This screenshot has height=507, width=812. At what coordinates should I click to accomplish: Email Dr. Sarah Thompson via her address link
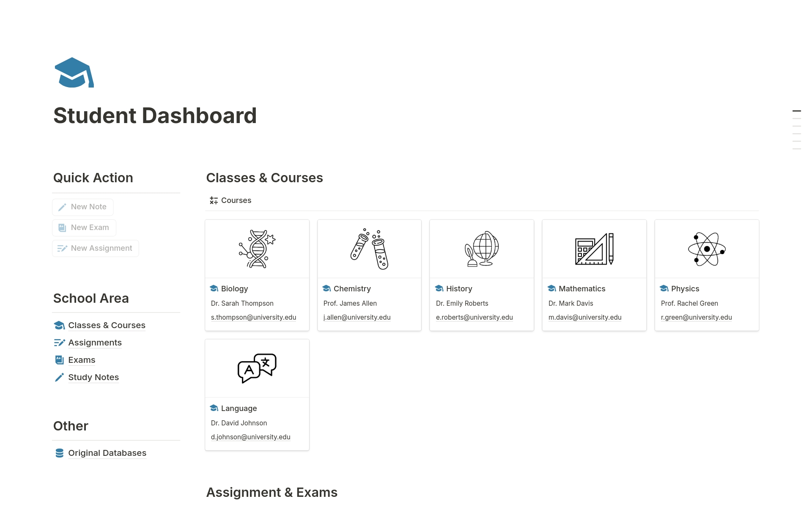[253, 317]
